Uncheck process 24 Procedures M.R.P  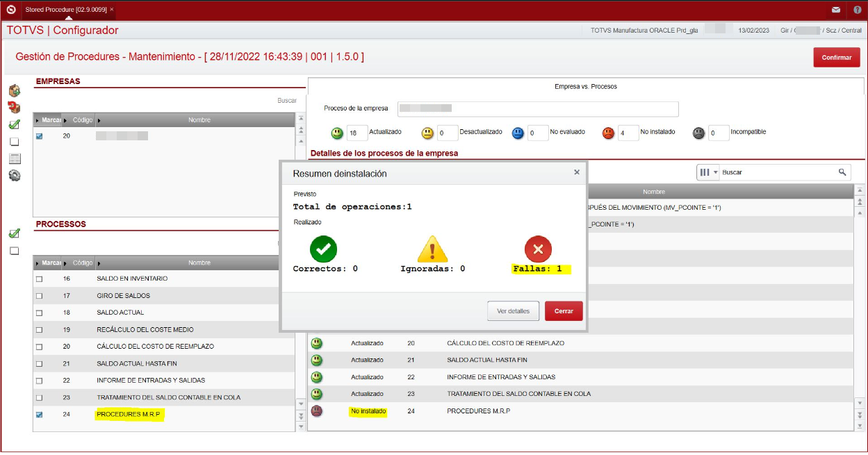[x=39, y=415]
